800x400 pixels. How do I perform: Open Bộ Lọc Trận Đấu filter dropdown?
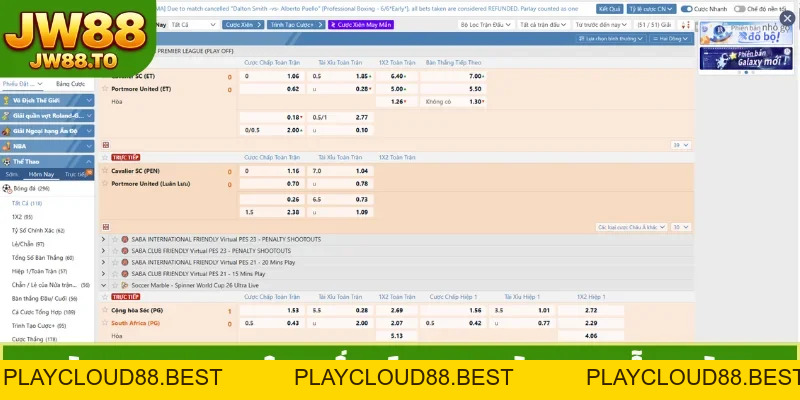tap(485, 24)
